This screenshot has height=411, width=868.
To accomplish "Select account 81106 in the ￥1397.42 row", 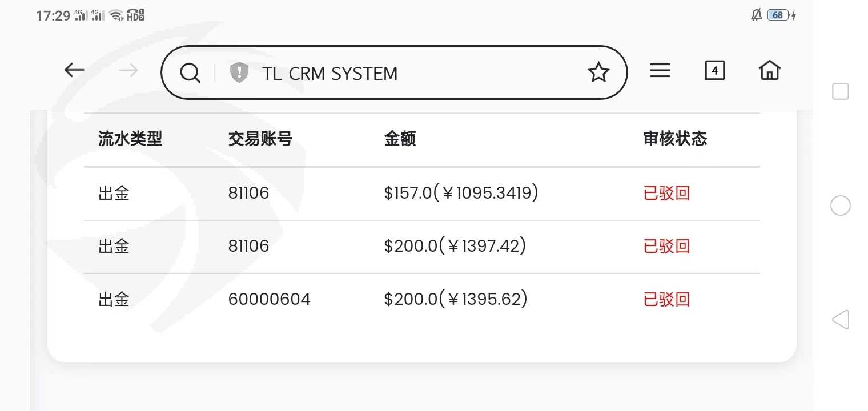I will [x=248, y=246].
